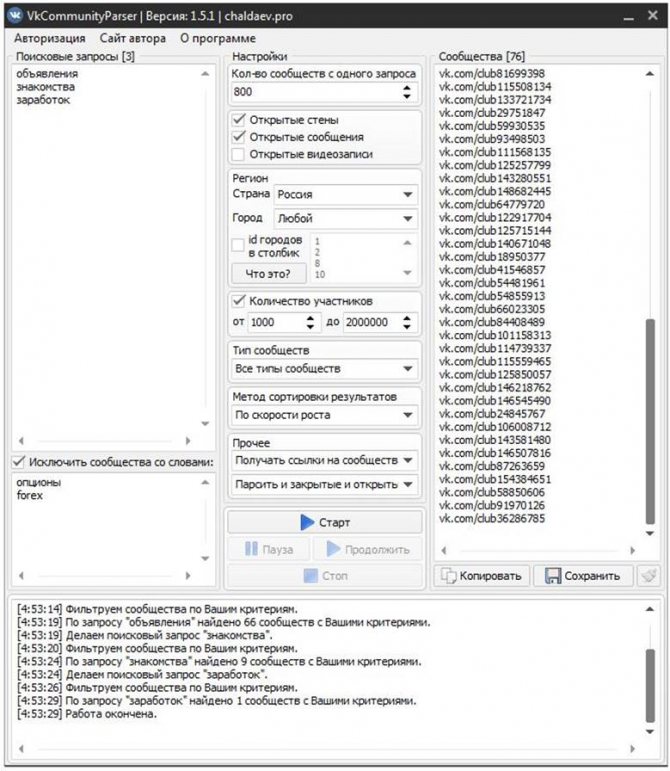Toggle the Открытые сообщения checkbox
This screenshot has height=771, width=670.
pos(239,137)
